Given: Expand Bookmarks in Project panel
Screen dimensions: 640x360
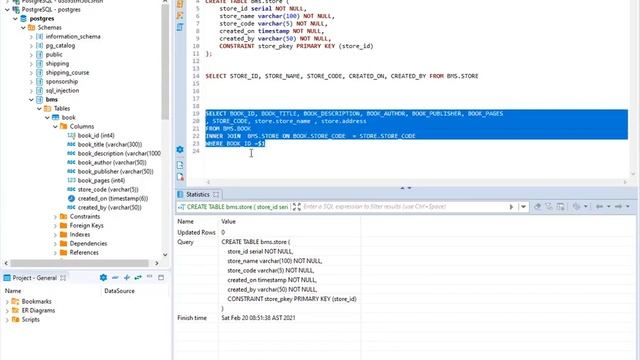Looking at the screenshot, I should (7, 302).
